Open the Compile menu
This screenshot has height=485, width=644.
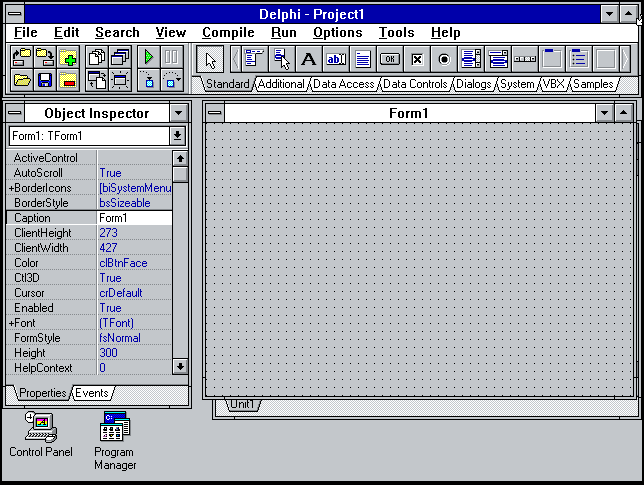click(x=228, y=33)
